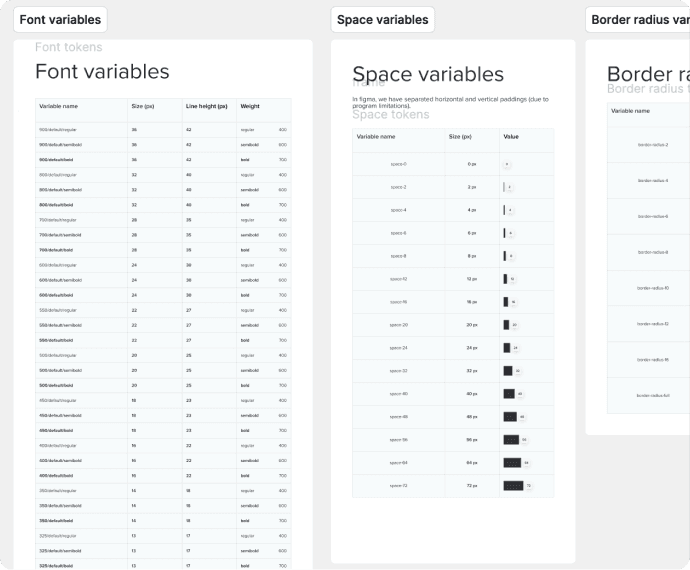The width and height of the screenshot is (690, 570).
Task: Click the large Space variables heading
Action: click(x=428, y=74)
